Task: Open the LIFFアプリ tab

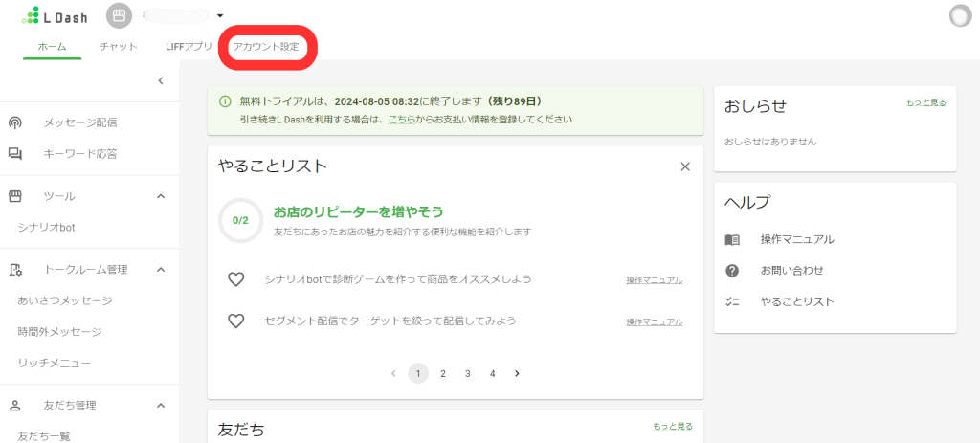Action: (189, 46)
